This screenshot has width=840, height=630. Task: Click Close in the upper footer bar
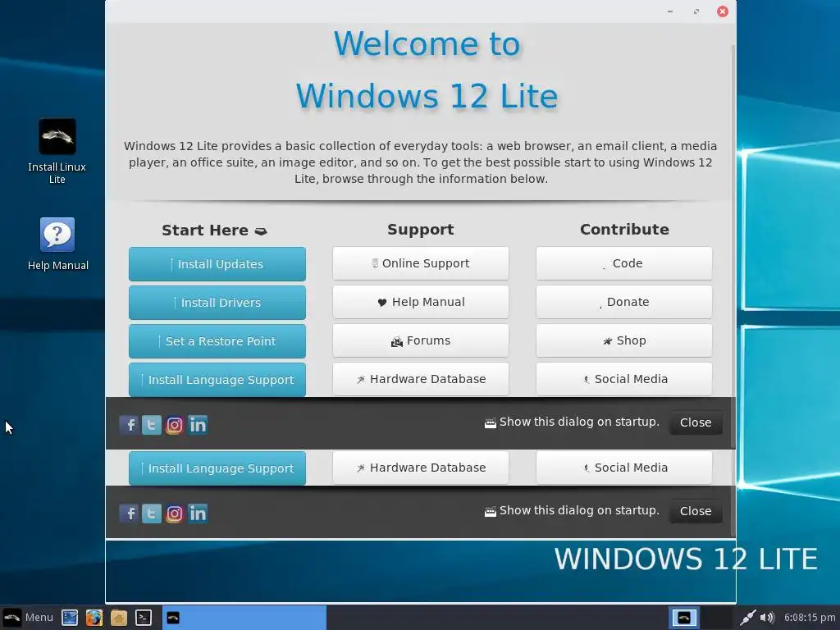pos(696,422)
